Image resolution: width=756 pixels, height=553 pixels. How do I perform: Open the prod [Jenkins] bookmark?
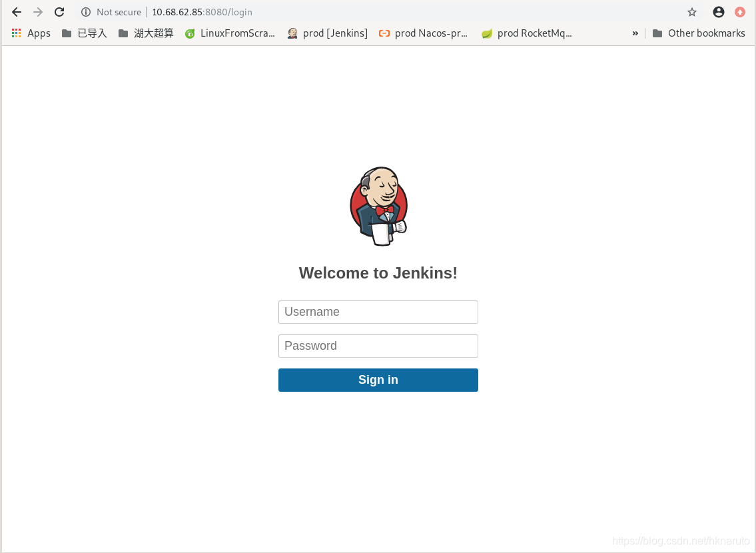click(327, 33)
